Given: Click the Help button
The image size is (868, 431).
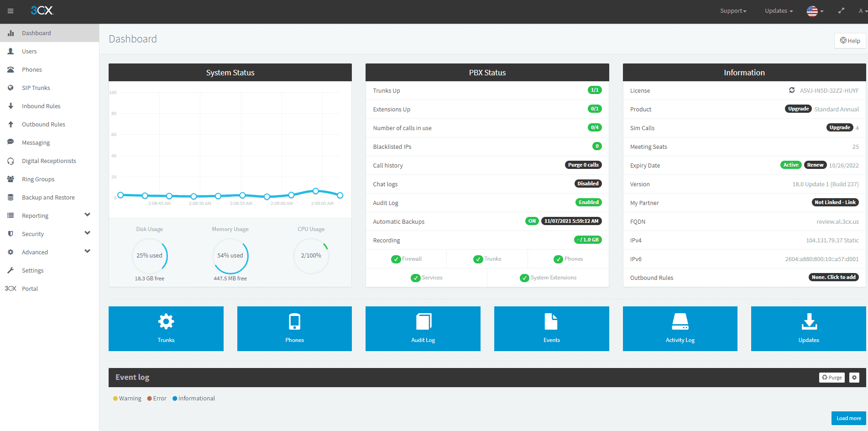Looking at the screenshot, I should coord(850,41).
